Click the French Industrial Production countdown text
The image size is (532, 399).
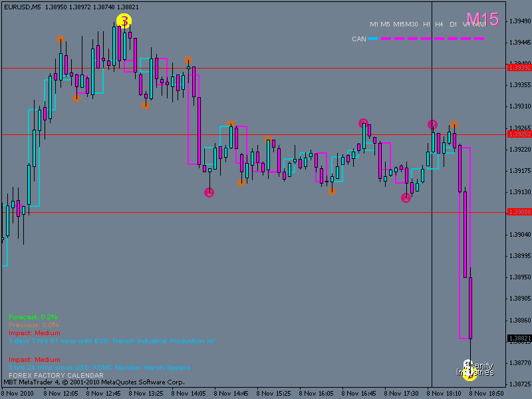point(112,341)
